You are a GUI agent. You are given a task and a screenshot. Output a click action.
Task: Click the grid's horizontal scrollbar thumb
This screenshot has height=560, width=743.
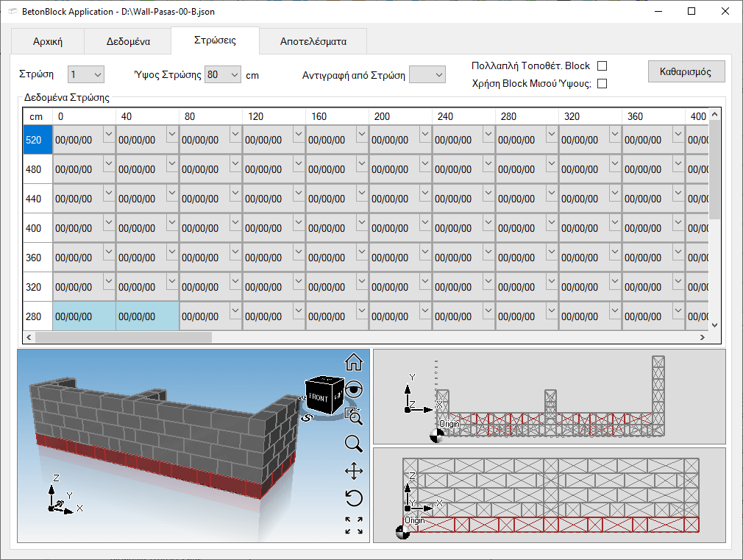point(124,337)
